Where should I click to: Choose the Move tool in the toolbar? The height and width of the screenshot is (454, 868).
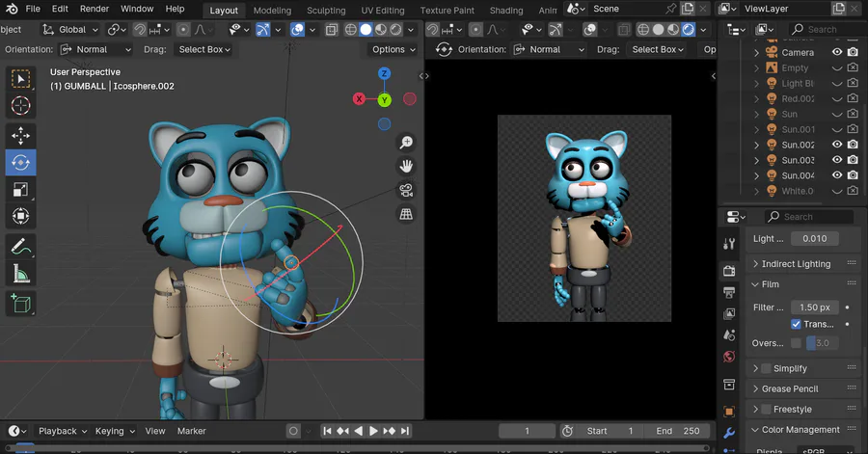[21, 136]
